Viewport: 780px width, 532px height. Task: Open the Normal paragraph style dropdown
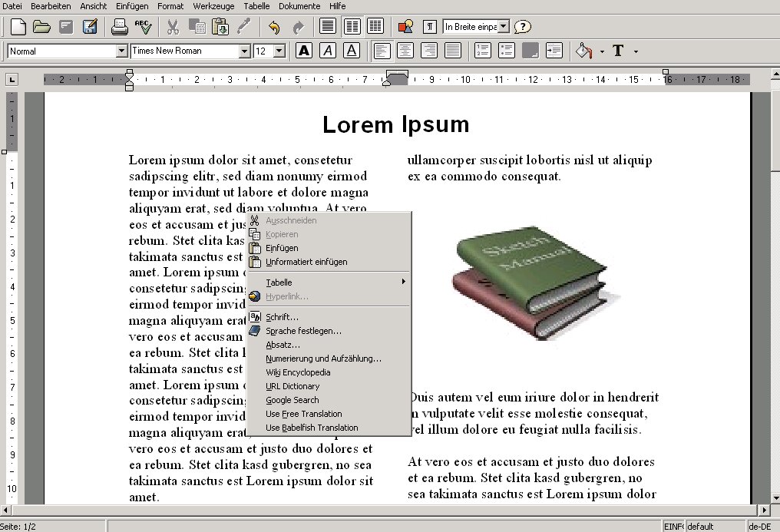click(x=121, y=51)
